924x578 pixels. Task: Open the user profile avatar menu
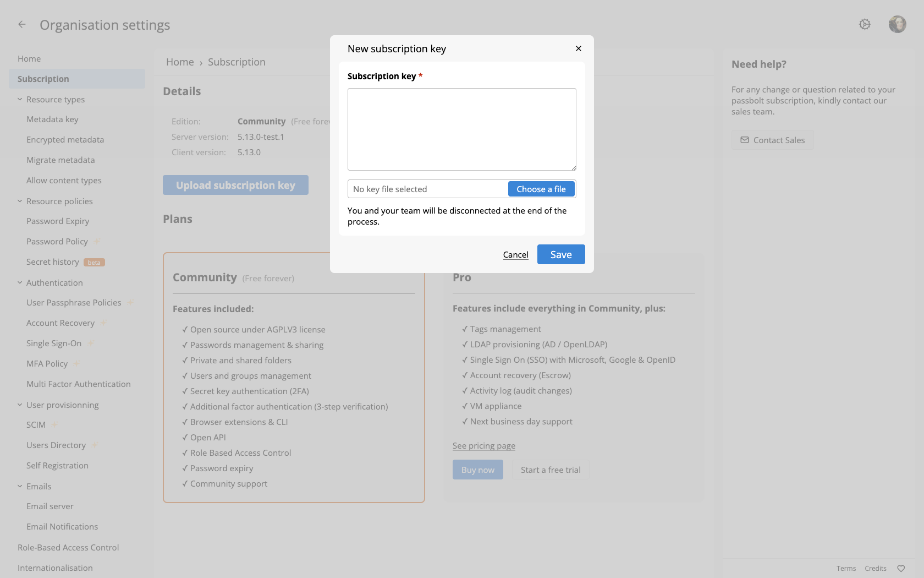898,24
